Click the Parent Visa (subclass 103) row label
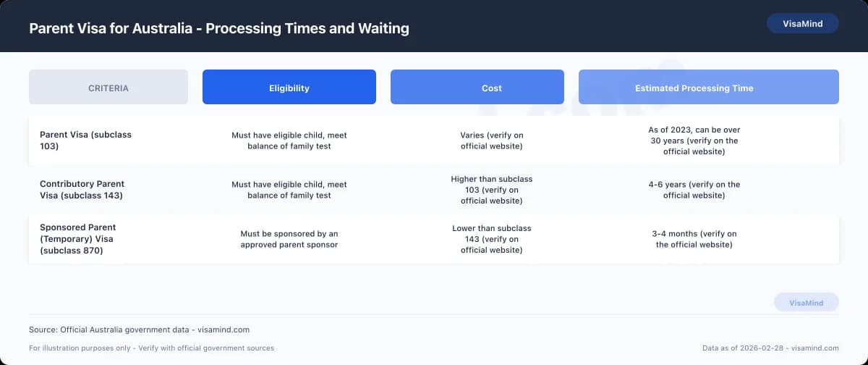The image size is (868, 365). [x=86, y=140]
